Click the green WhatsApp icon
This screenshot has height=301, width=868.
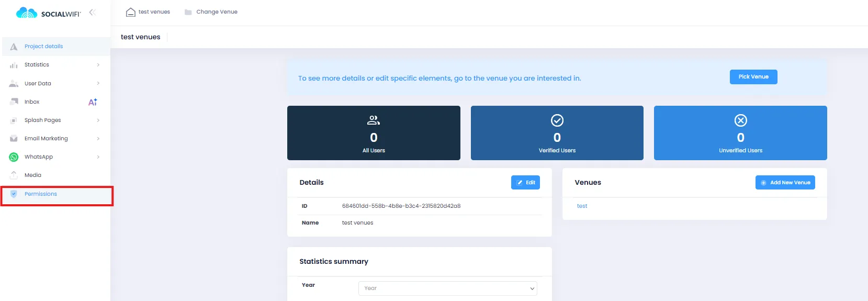point(14,157)
